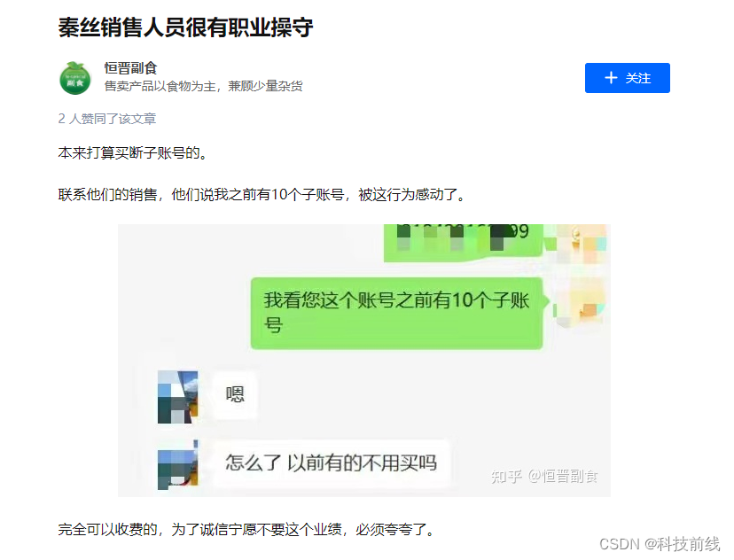Click the author name 恒晋副食

pyautogui.click(x=130, y=68)
